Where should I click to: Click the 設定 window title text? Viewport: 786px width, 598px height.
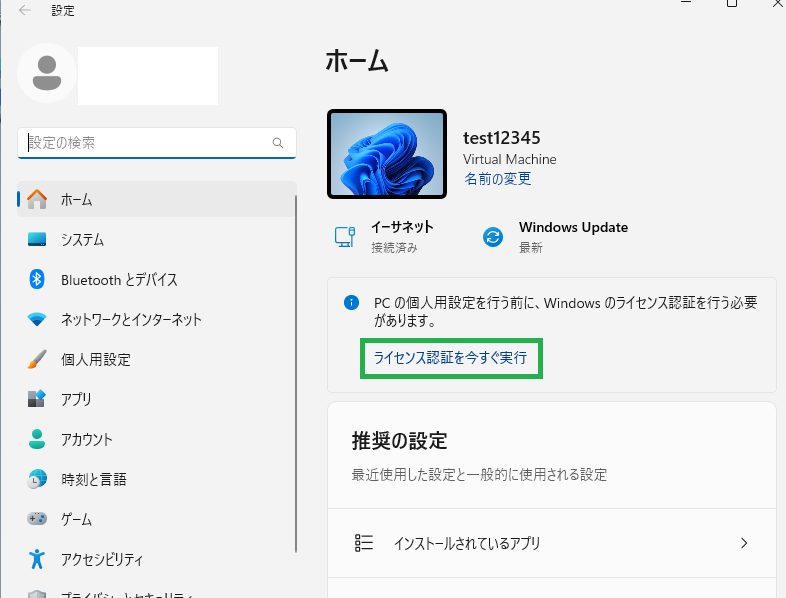click(x=63, y=11)
